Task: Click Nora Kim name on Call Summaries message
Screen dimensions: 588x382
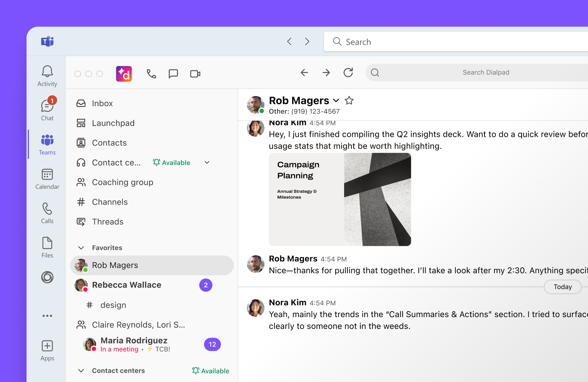Action: (287, 302)
